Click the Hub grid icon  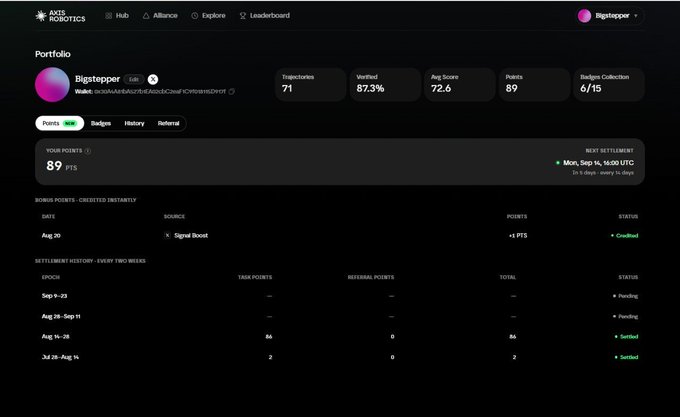[108, 16]
